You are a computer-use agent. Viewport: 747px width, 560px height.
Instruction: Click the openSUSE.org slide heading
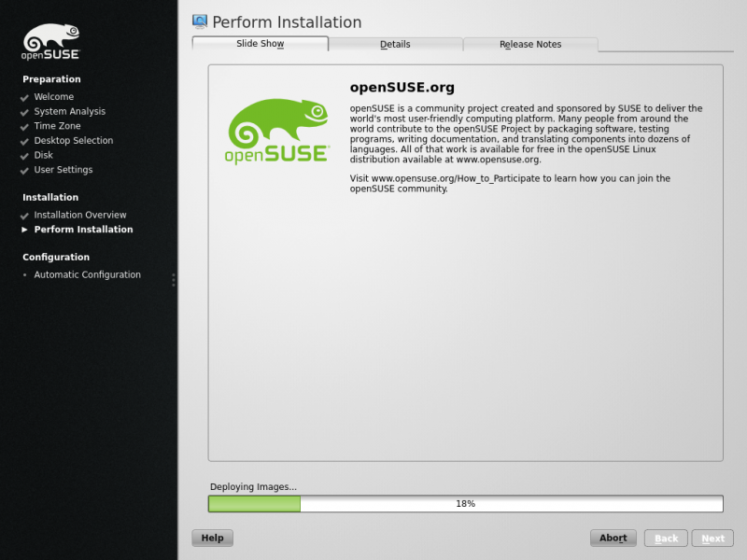402,88
